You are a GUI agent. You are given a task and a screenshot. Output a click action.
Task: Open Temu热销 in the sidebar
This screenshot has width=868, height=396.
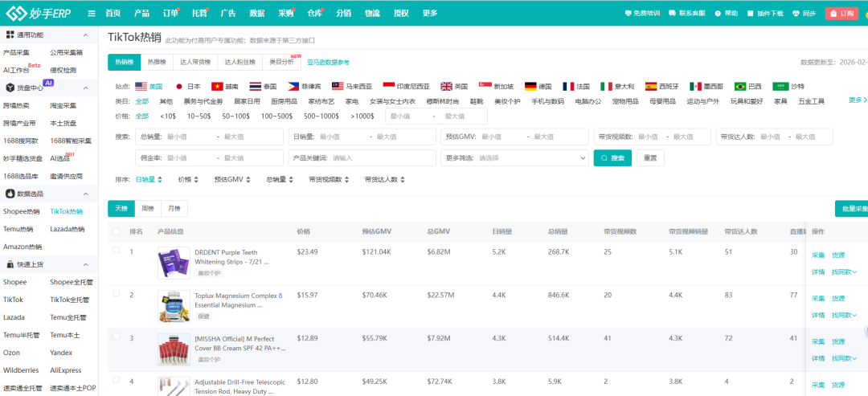coord(18,229)
